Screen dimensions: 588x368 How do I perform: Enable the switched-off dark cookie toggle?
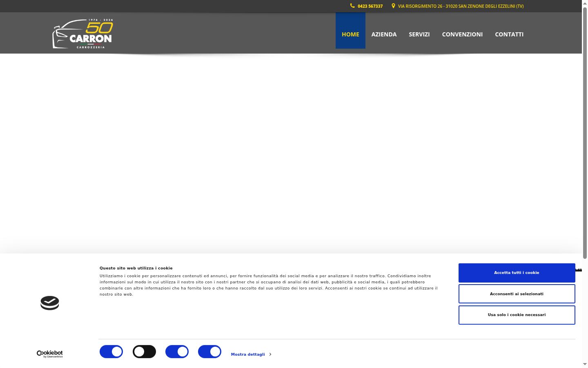point(144,352)
